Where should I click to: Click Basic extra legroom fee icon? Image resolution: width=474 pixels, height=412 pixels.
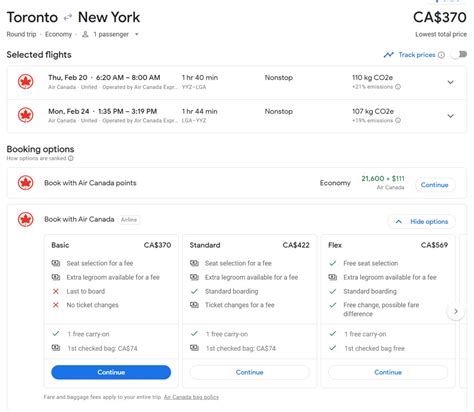56,277
